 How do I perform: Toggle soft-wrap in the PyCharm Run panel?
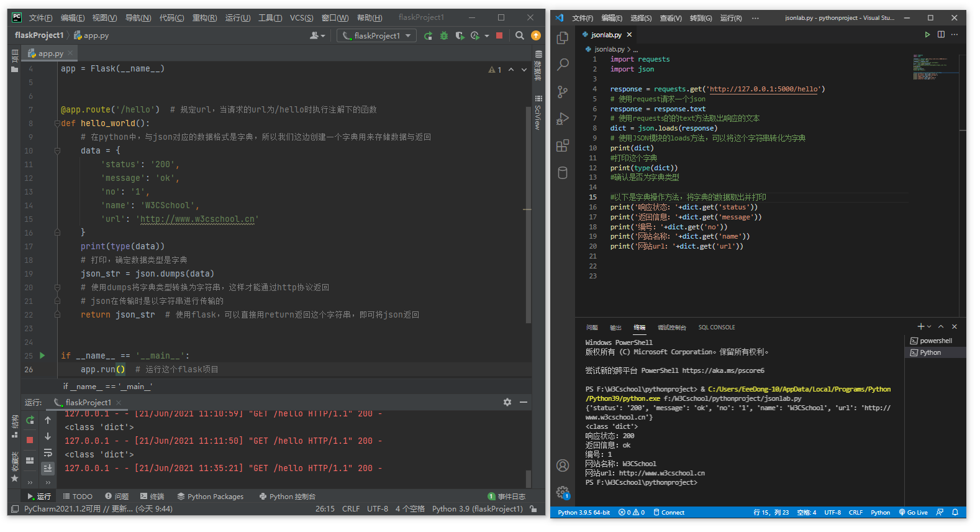click(x=48, y=453)
